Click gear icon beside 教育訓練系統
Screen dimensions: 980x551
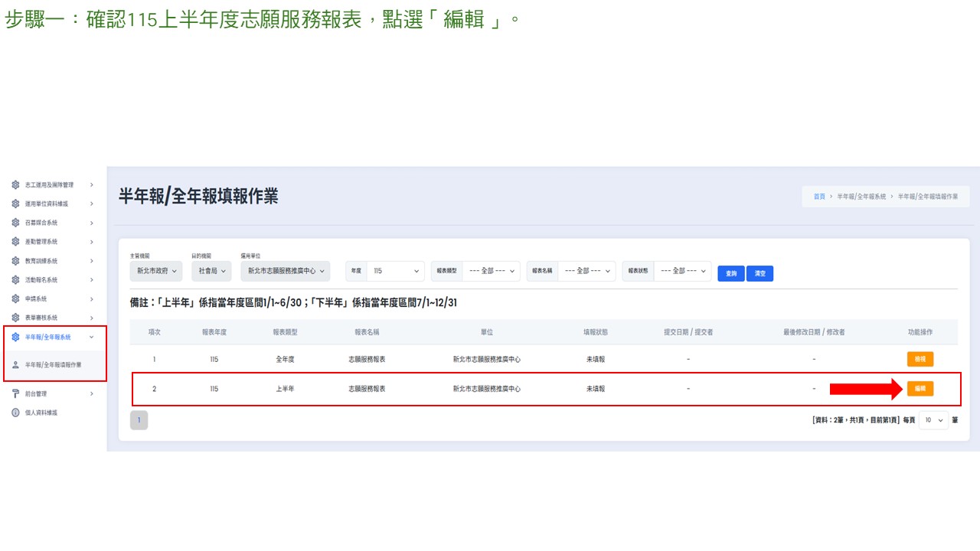pyautogui.click(x=15, y=261)
